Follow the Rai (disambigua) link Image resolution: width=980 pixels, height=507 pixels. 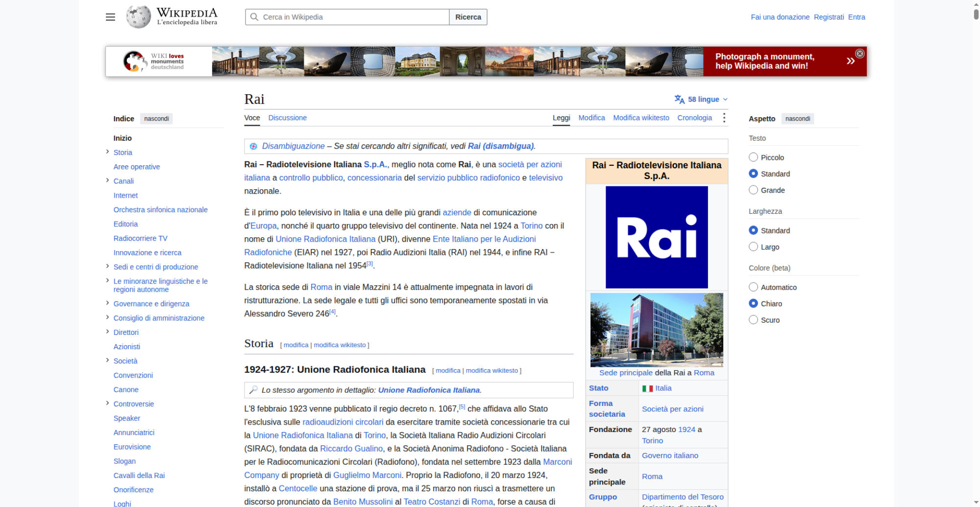[x=500, y=146]
